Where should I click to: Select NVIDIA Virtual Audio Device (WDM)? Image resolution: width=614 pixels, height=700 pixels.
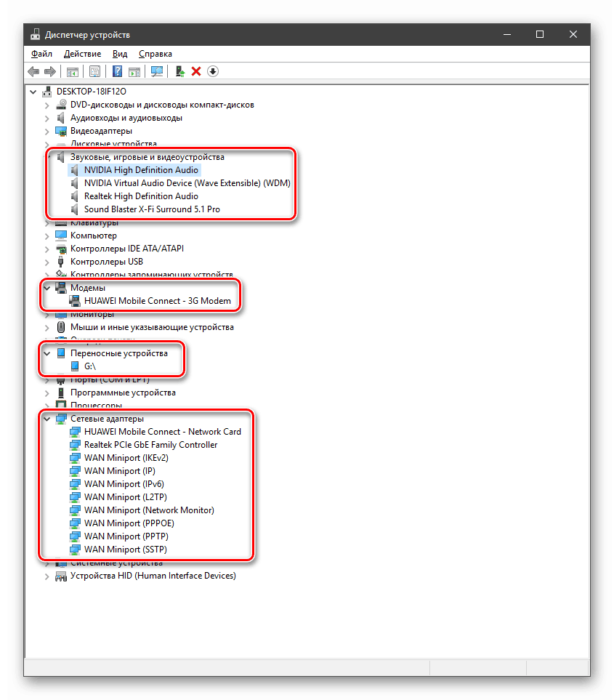187,183
